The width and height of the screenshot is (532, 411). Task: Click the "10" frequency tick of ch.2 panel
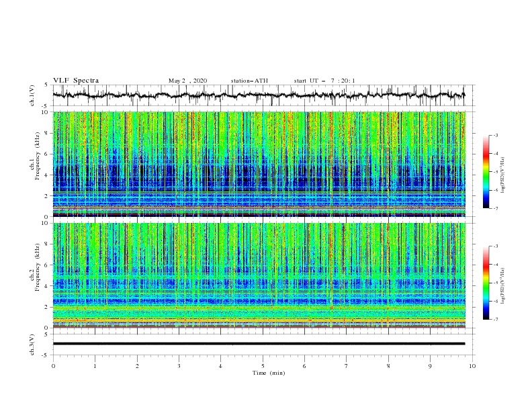[46, 223]
